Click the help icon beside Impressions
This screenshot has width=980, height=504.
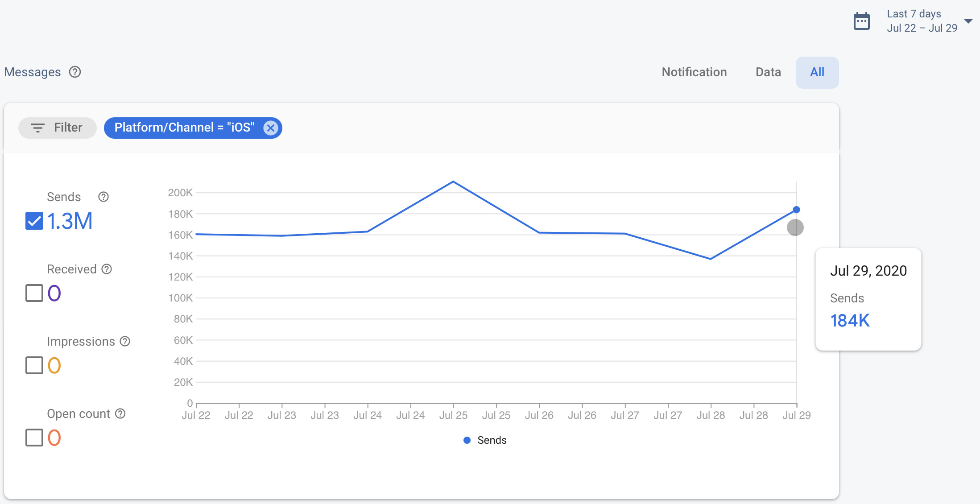coord(125,341)
